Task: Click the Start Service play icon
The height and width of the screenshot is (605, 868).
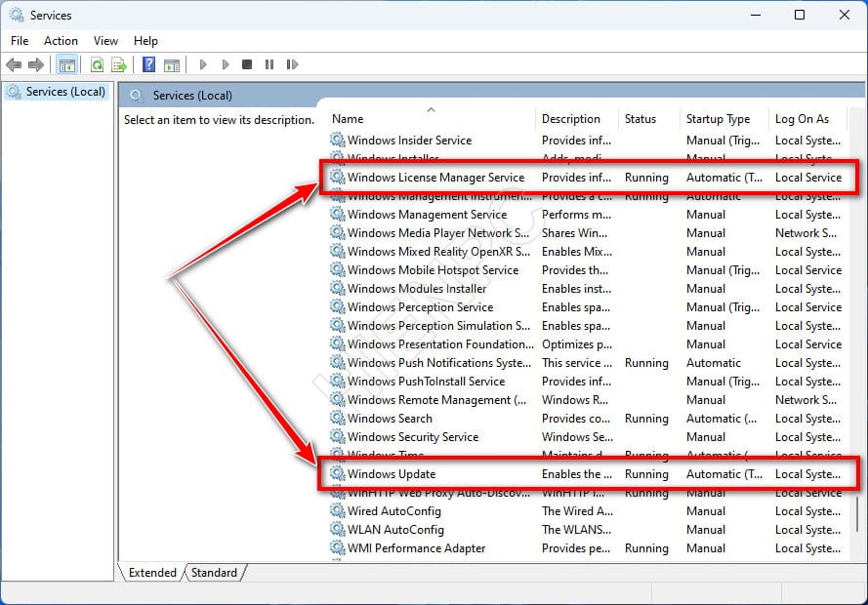Action: [203, 64]
